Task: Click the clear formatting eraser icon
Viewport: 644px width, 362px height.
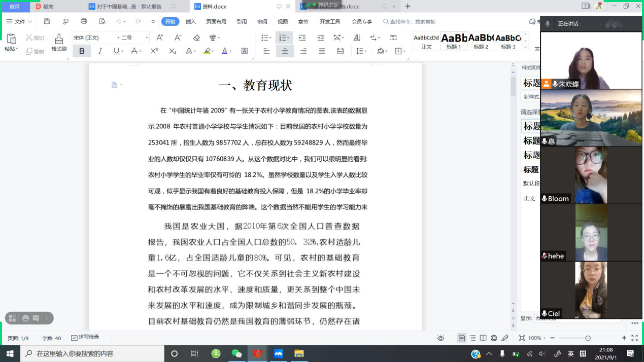Action: [197, 38]
